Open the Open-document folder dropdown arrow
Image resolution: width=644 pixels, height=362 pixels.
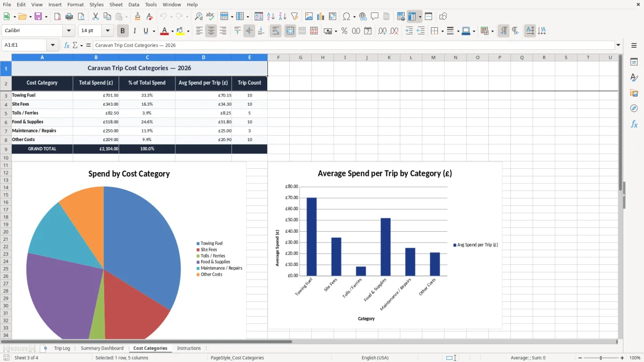tap(30, 17)
